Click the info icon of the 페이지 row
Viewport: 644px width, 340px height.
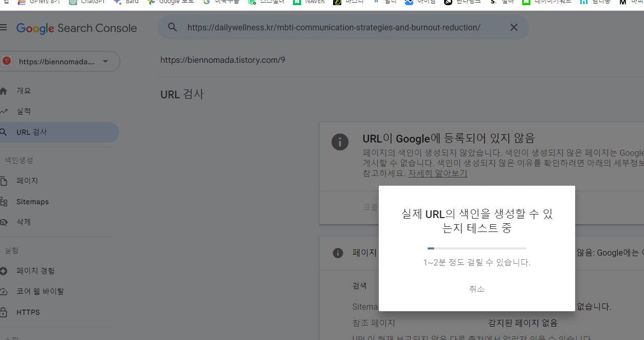coord(338,253)
